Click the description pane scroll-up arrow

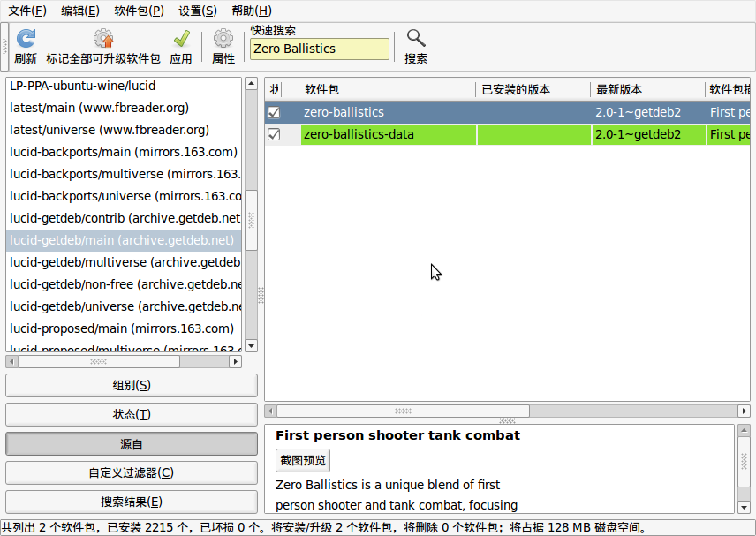744,430
